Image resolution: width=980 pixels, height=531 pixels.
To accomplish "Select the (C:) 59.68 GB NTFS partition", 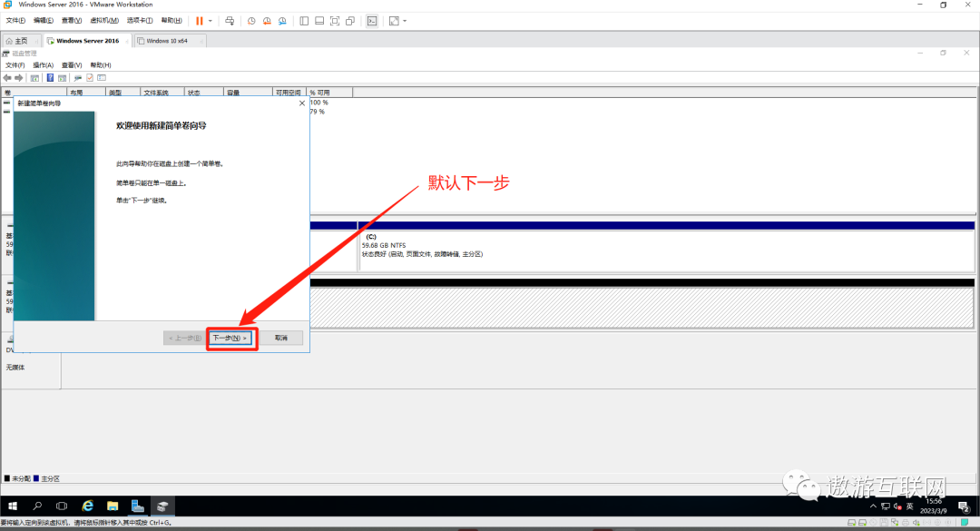I will pyautogui.click(x=666, y=250).
